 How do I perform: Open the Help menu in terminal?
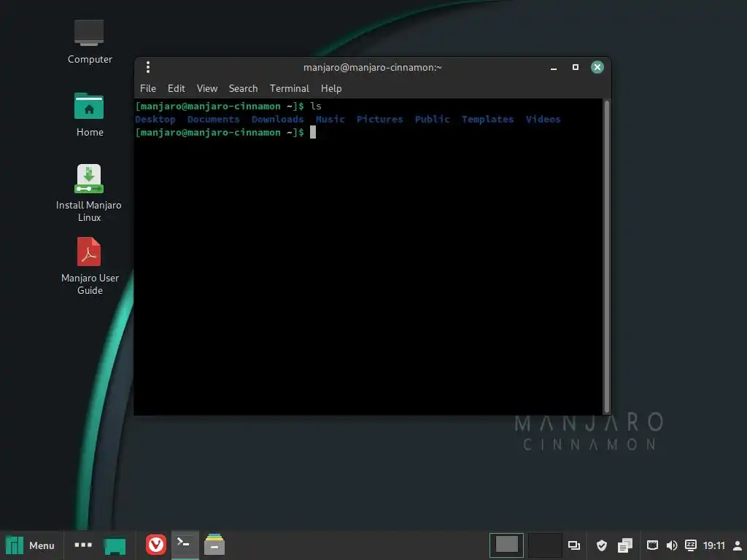pyautogui.click(x=331, y=88)
